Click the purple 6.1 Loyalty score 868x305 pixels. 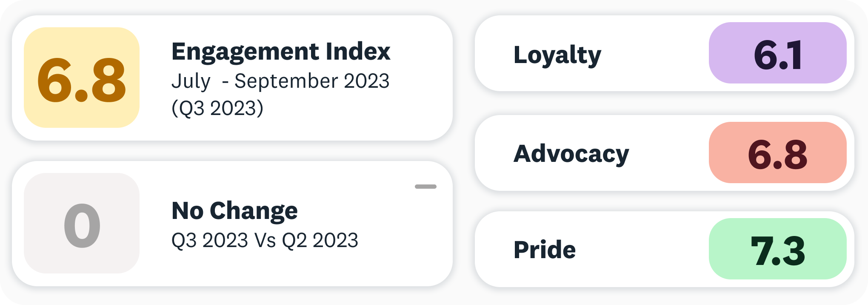(778, 53)
